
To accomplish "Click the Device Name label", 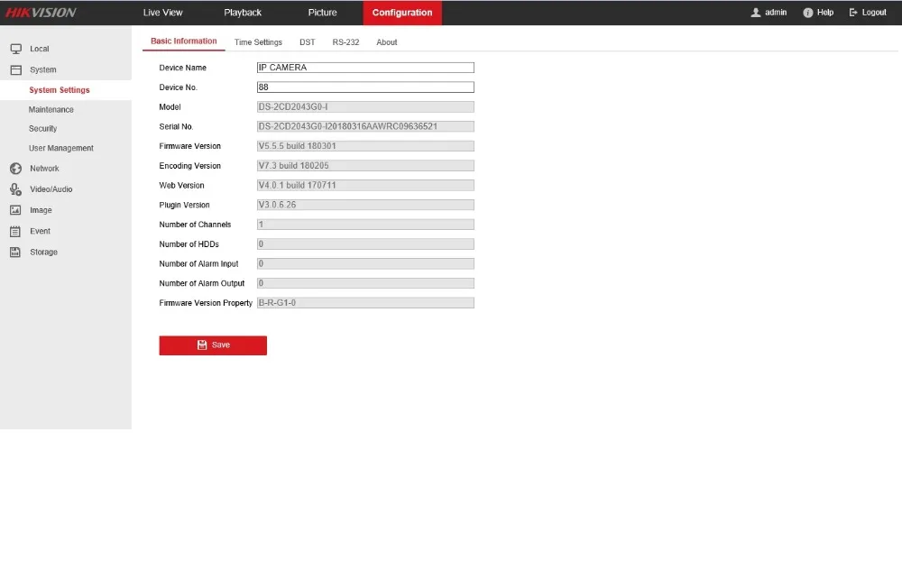I will pos(182,68).
